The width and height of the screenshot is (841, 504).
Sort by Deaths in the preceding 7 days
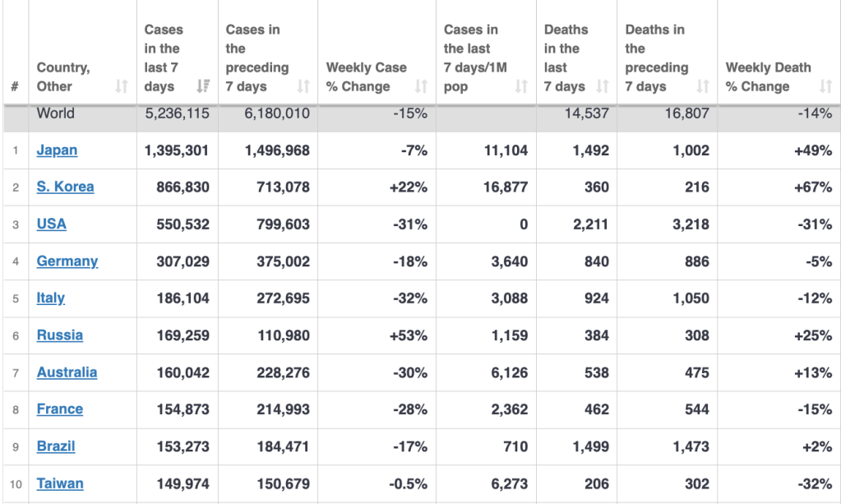(703, 86)
